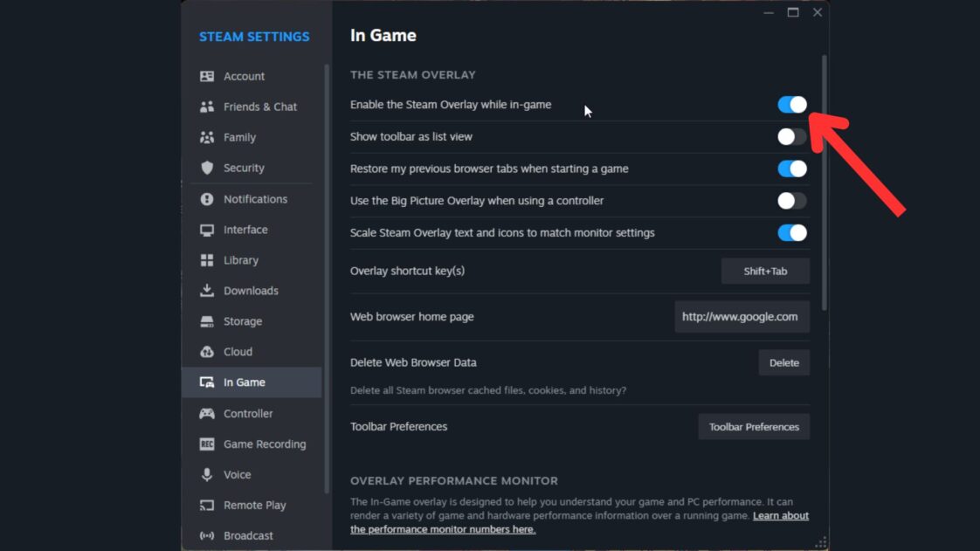Screen dimensions: 980x551
Task: Select the Downloads icon
Action: [206, 290]
